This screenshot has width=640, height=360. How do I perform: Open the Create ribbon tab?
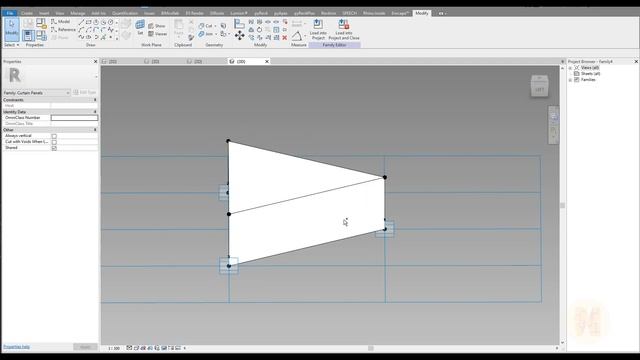tap(27, 13)
